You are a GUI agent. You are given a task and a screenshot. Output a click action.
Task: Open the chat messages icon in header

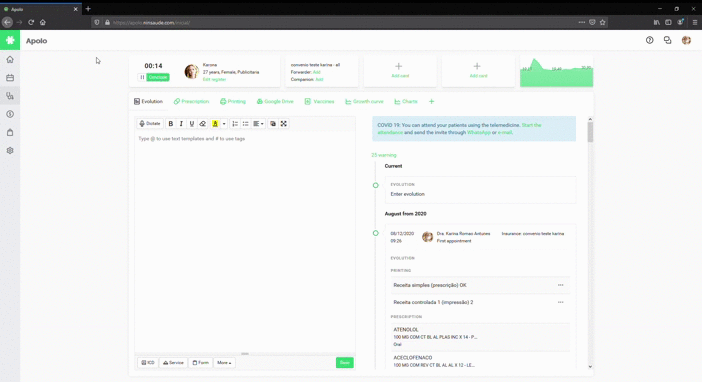(668, 40)
